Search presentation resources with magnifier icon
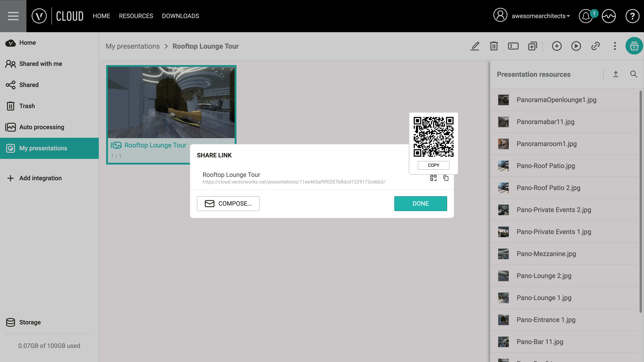 tap(634, 74)
